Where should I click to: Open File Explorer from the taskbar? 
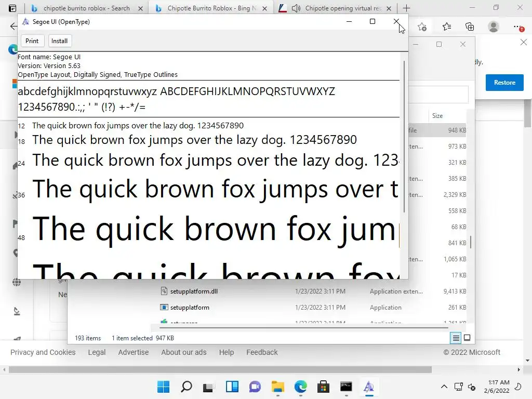[278, 387]
